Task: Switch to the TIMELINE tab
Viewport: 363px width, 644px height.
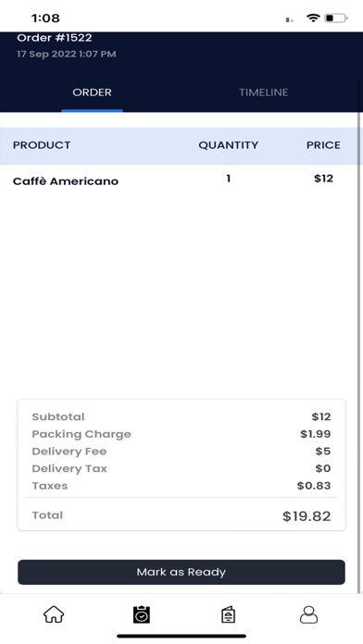Action: [264, 93]
